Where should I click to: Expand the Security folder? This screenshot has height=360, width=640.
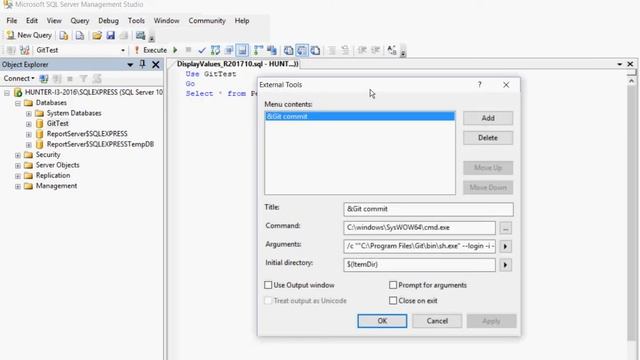point(18,155)
